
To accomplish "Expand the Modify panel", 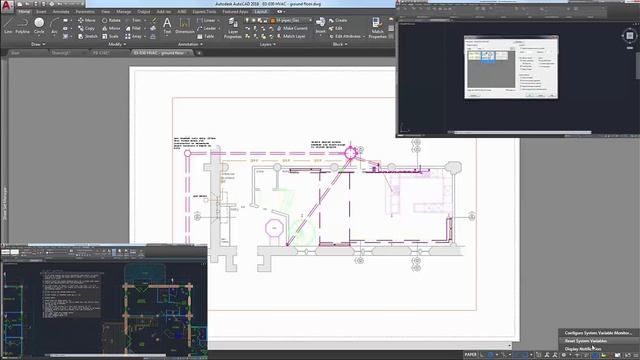I will point(117,44).
